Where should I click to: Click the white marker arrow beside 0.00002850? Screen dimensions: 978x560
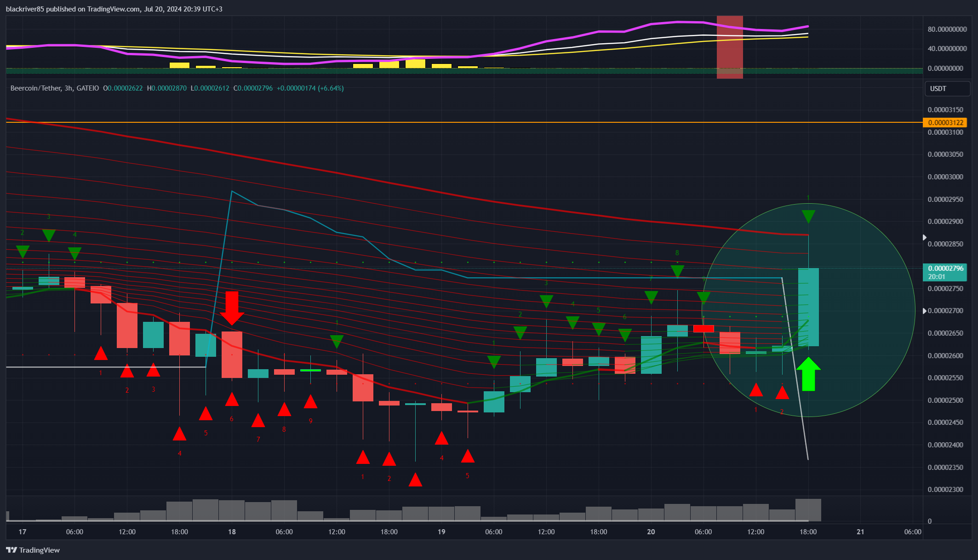925,237
